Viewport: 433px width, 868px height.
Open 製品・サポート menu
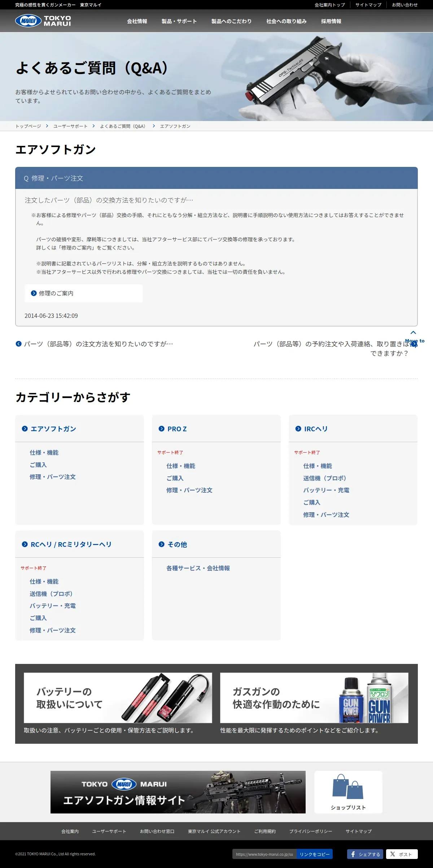click(x=179, y=21)
